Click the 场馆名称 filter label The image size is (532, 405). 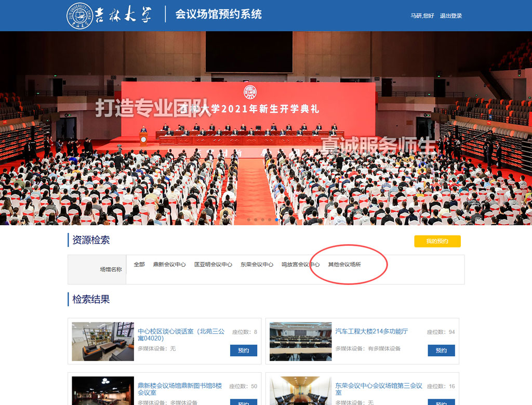pyautogui.click(x=111, y=269)
